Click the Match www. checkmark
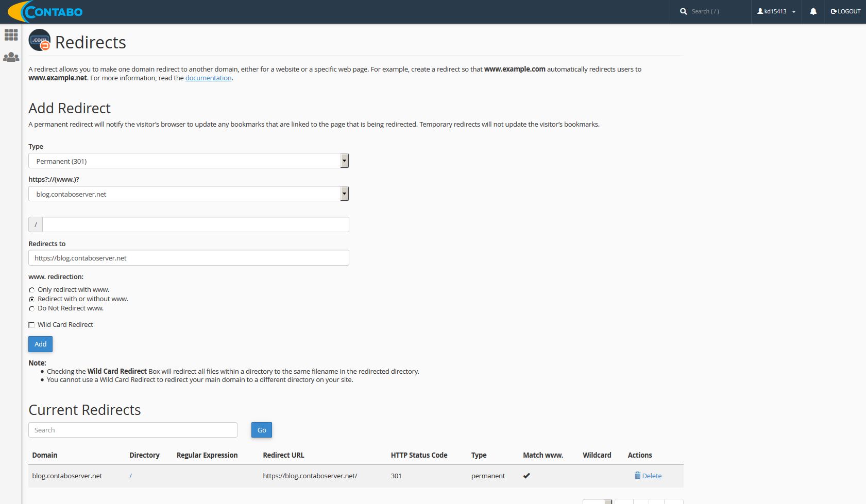The width and height of the screenshot is (866, 504). click(527, 476)
